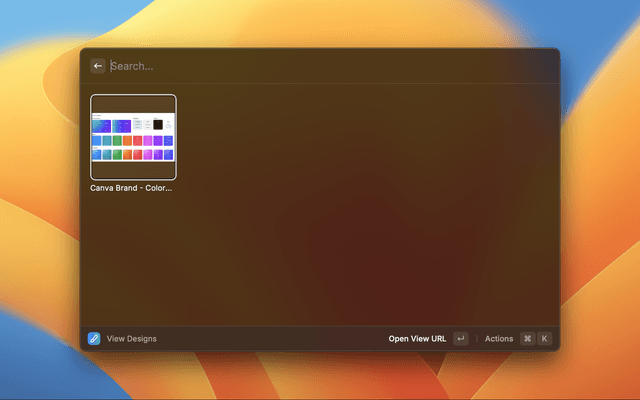The image size is (640, 400).
Task: Click the solid green swatch in thumbnail
Action: pos(118,141)
